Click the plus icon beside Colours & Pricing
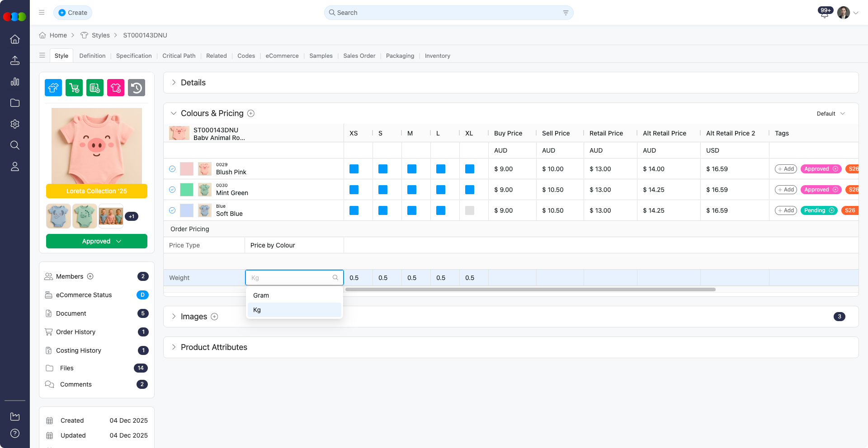Image resolution: width=868 pixels, height=448 pixels. point(251,113)
